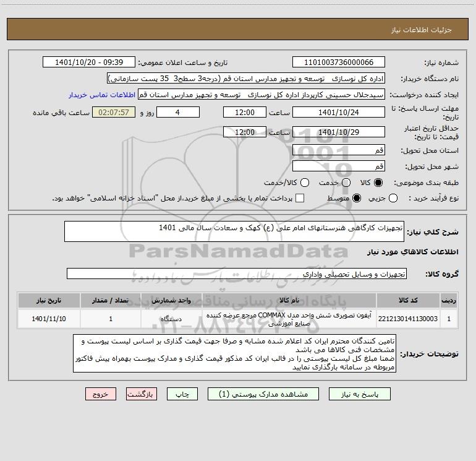
Task: Click the دستگاه unit cell
Action: coord(171,319)
